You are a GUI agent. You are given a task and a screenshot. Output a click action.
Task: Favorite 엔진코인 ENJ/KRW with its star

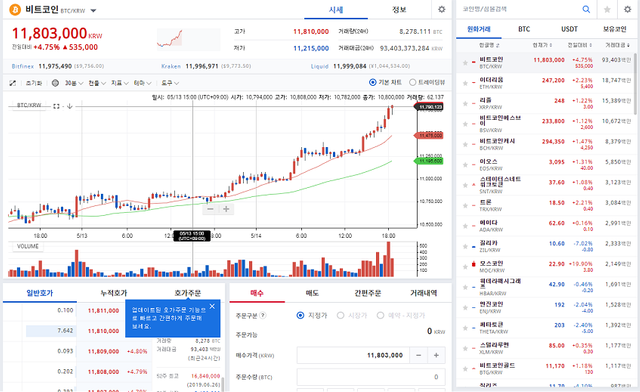465,307
